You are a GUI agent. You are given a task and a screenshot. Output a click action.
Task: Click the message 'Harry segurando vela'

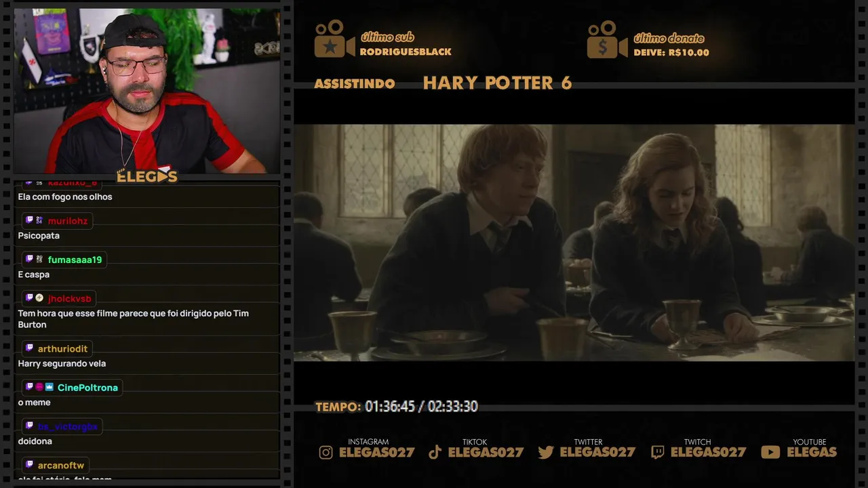(x=62, y=363)
